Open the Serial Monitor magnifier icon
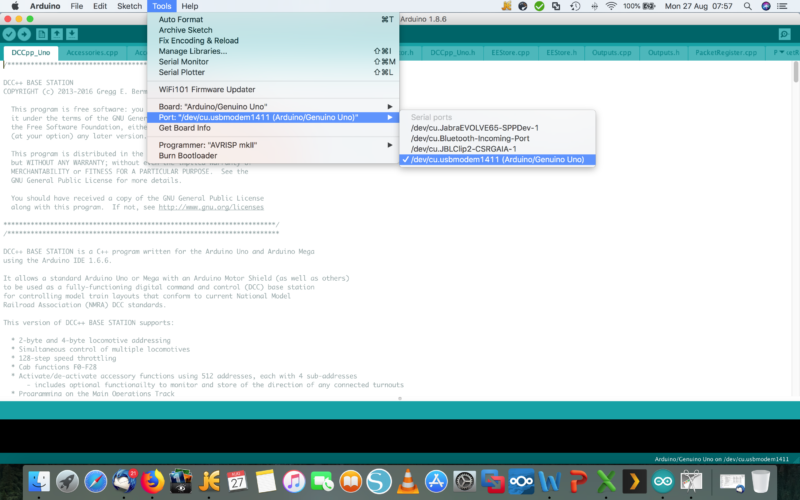The height and width of the screenshot is (500, 800). click(x=785, y=34)
